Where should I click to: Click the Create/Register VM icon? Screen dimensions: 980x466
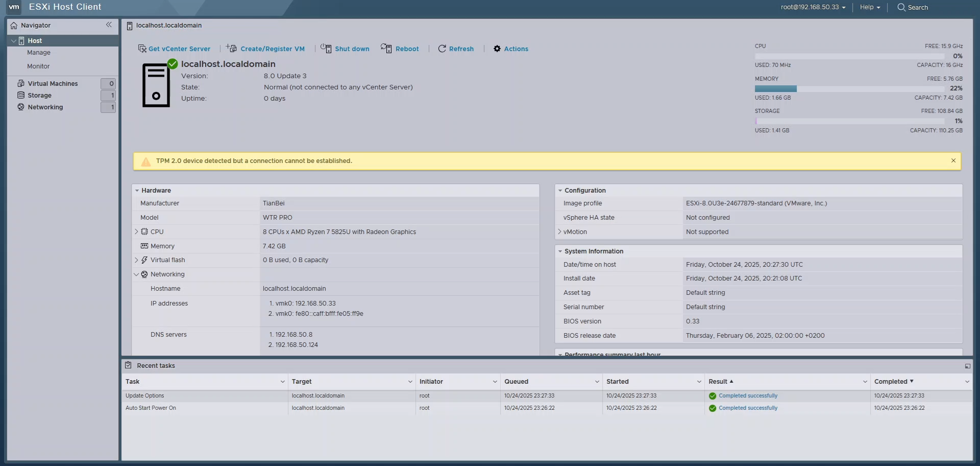click(232, 49)
